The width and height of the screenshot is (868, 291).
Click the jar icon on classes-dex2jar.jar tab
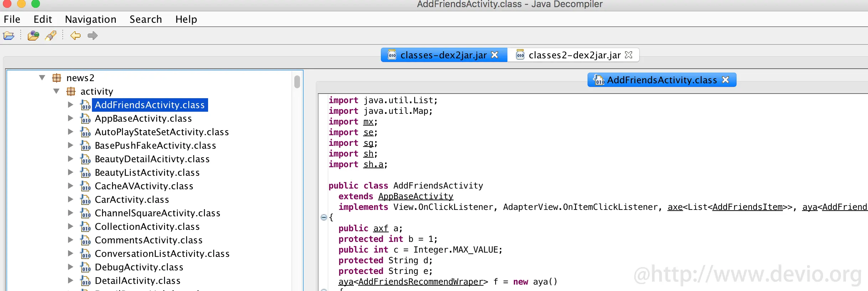tap(392, 55)
